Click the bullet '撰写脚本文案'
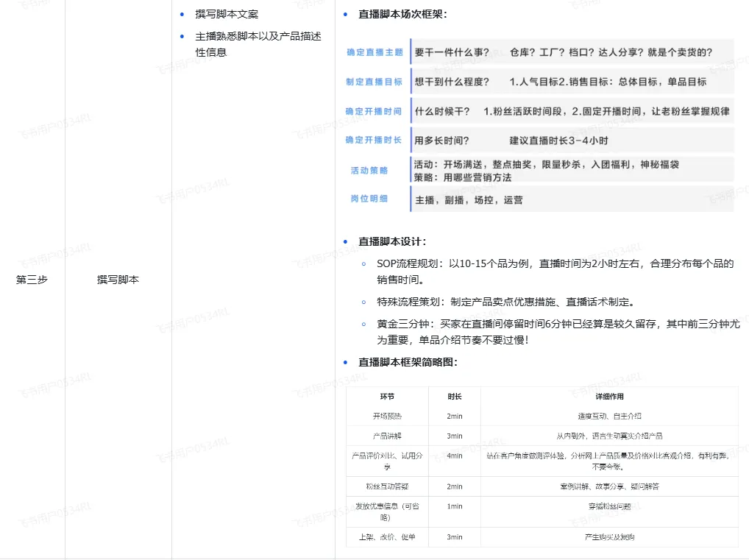Image resolution: width=749 pixels, height=560 pixels. point(227,14)
